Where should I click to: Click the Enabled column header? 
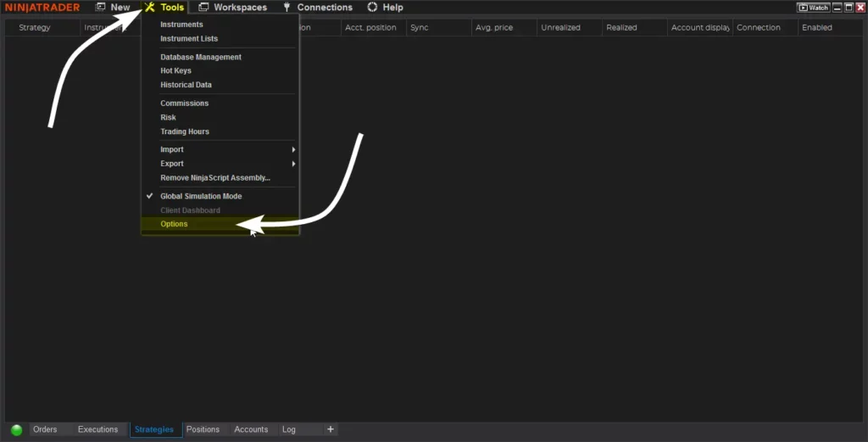pos(831,28)
